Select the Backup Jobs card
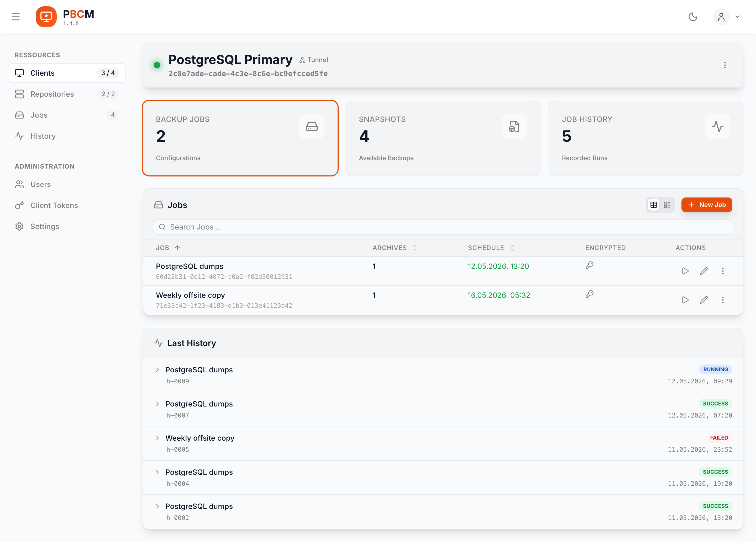756x542 pixels. pyautogui.click(x=240, y=138)
